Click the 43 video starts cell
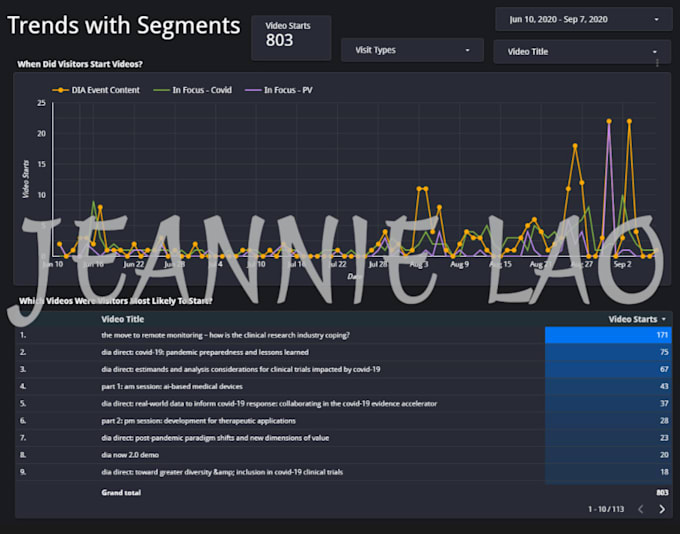 608,387
